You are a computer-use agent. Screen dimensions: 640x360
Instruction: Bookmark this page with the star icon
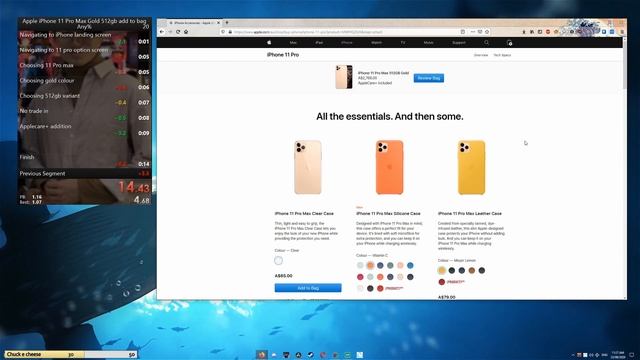(x=487, y=32)
